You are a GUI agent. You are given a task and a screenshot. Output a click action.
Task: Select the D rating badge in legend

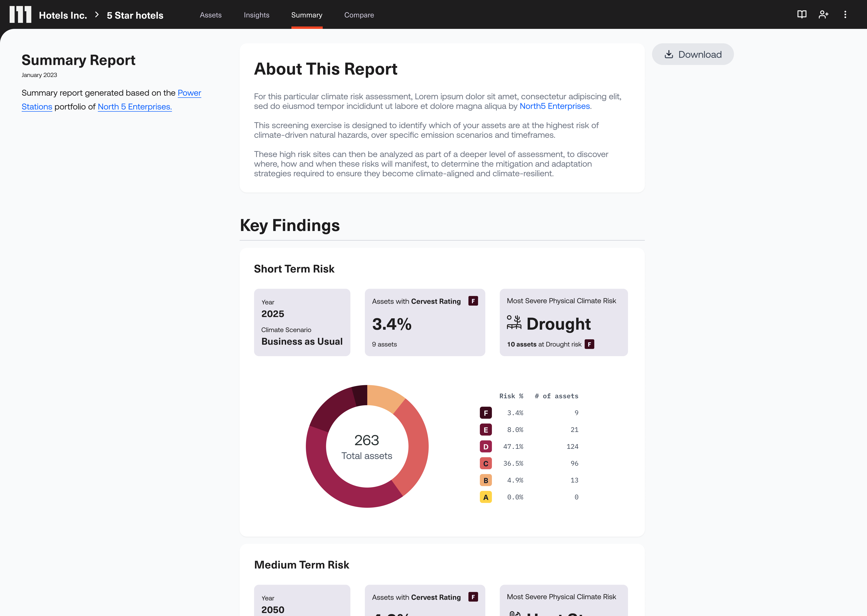(x=485, y=446)
